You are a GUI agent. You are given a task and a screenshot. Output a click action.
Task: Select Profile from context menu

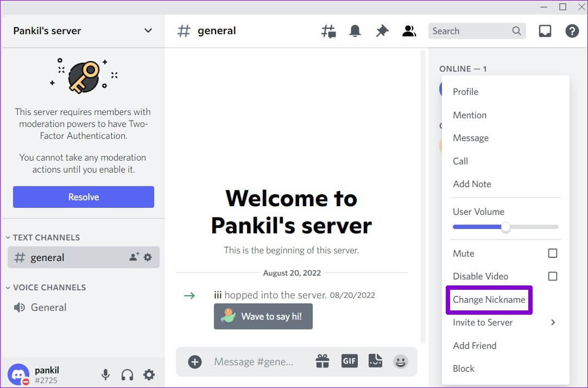point(504,92)
